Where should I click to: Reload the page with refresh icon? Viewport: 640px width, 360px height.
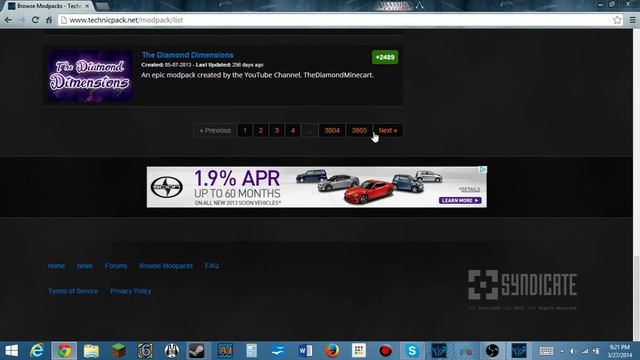(35, 20)
